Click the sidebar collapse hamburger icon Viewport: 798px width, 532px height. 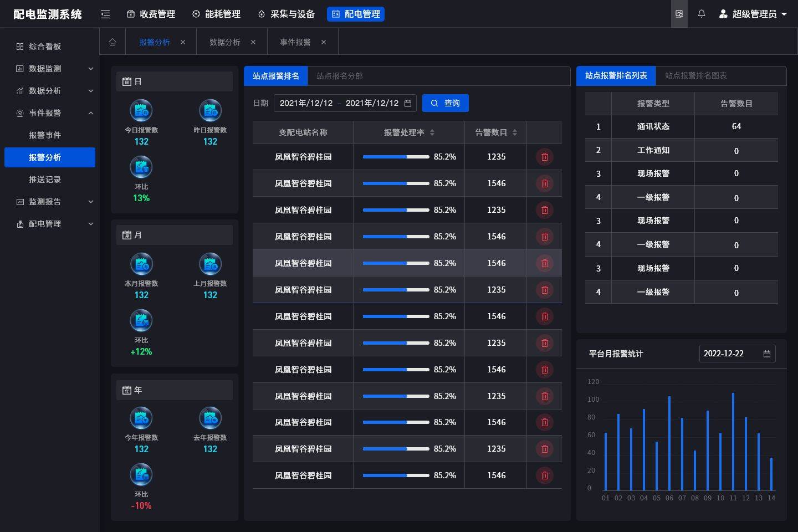pyautogui.click(x=105, y=14)
